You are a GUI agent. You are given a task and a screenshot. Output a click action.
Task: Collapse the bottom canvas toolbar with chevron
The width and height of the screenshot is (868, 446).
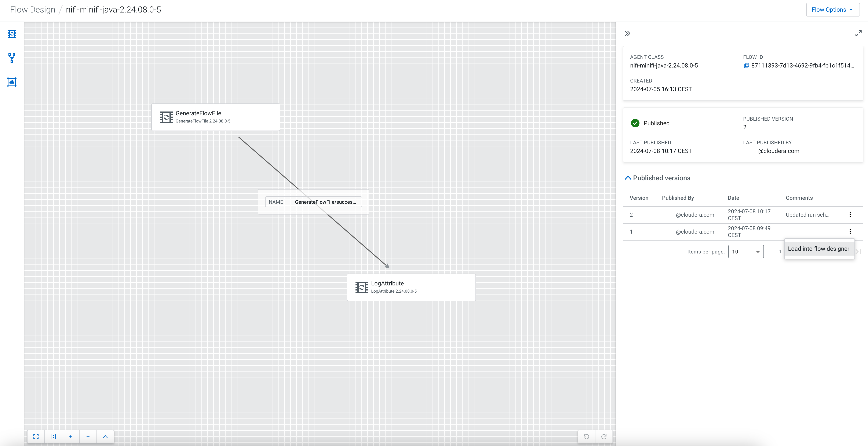pos(105,436)
